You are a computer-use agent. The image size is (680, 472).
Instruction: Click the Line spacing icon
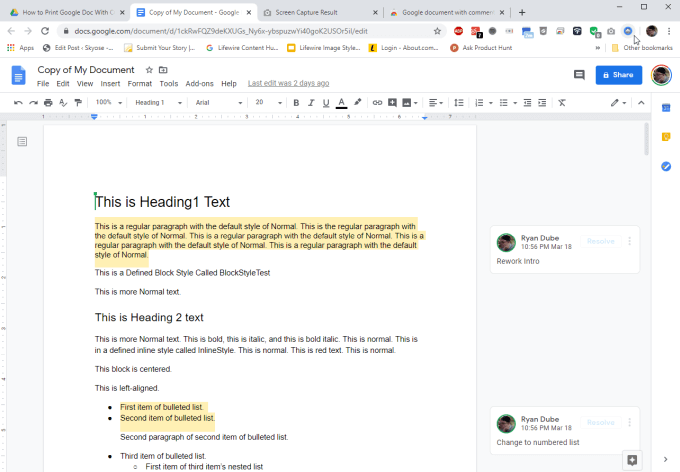click(x=458, y=103)
